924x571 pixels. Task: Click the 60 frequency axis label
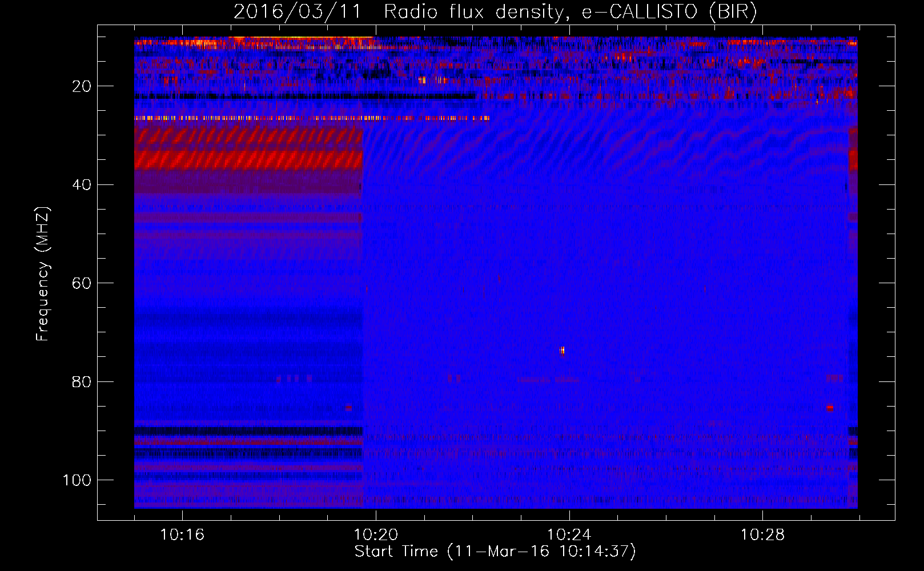(x=82, y=283)
